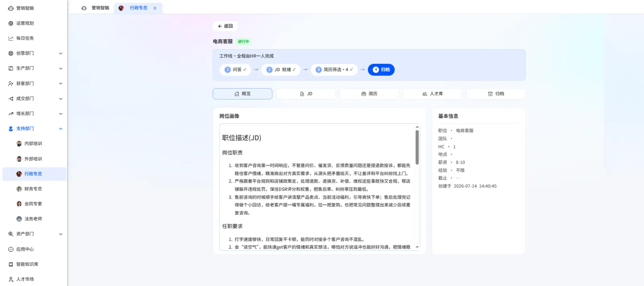Select 行政专员 in the sidebar
The width and height of the screenshot is (644, 286).
pos(34,174)
